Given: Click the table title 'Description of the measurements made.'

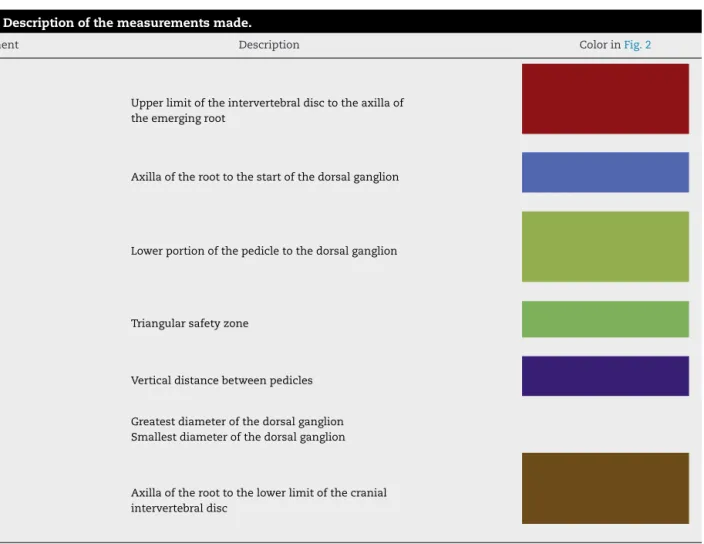Looking at the screenshot, I should (127, 22).
